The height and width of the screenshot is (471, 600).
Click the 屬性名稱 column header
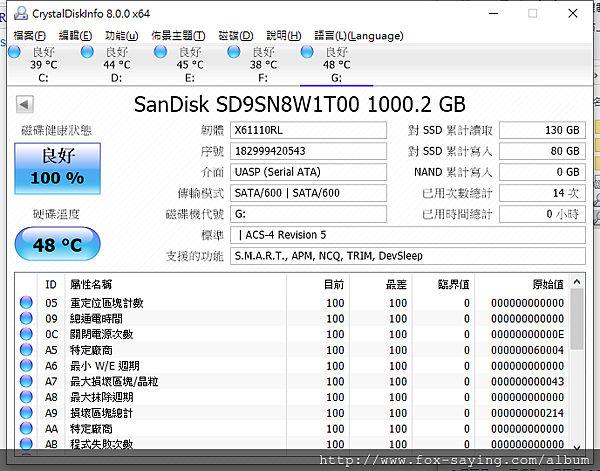point(176,284)
